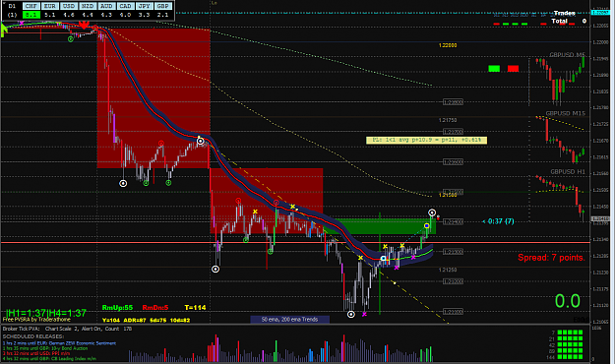Click the Trades label at top right
The image size is (615, 364).
point(565,14)
